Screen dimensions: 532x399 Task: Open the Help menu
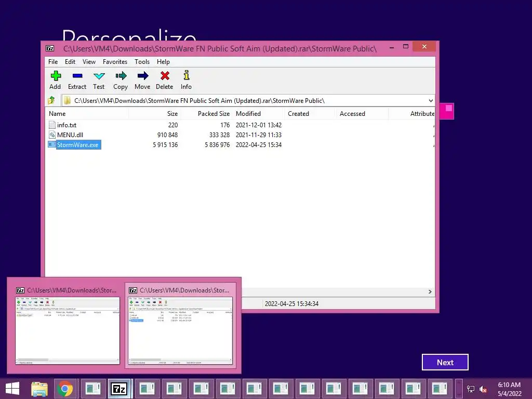click(x=163, y=62)
